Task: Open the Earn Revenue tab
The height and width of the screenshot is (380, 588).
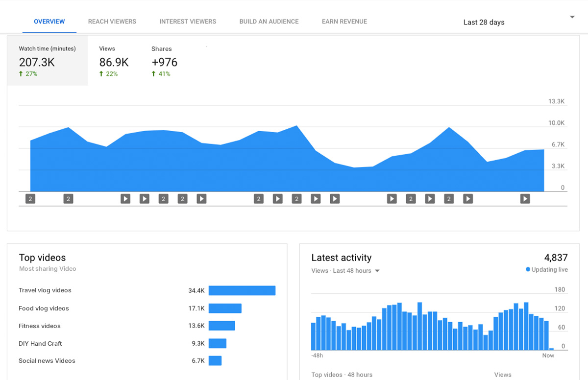Action: coord(344,22)
